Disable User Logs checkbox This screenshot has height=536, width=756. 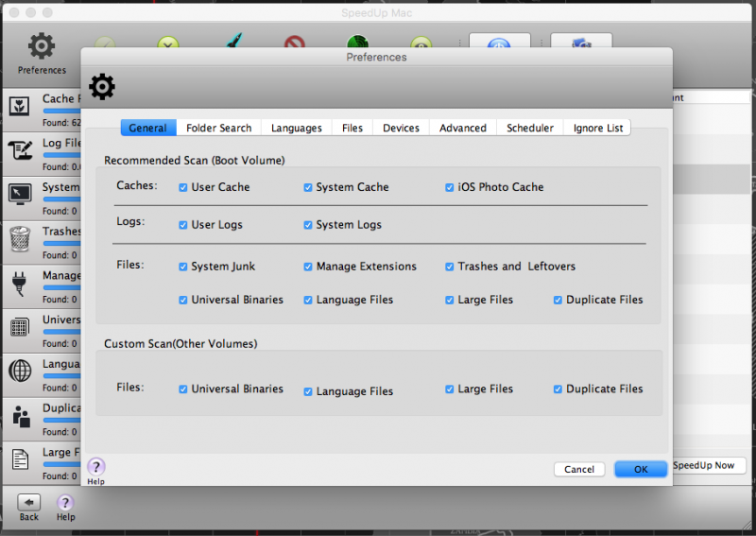click(x=182, y=225)
